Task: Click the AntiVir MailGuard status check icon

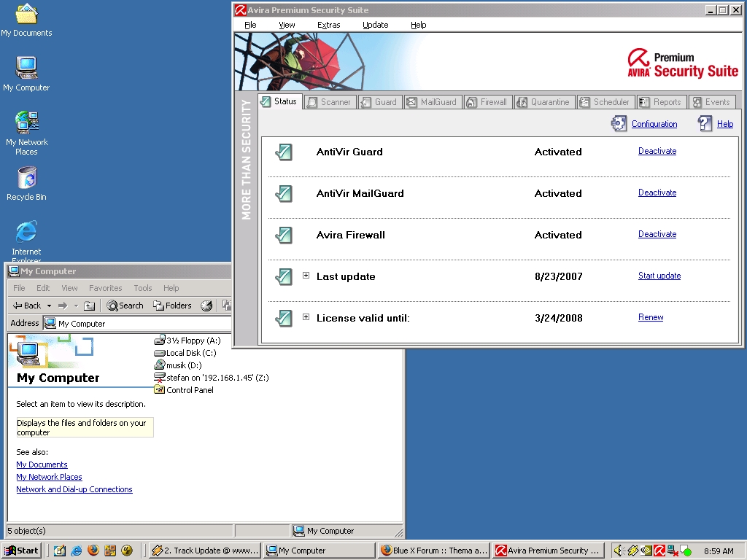Action: 283,194
